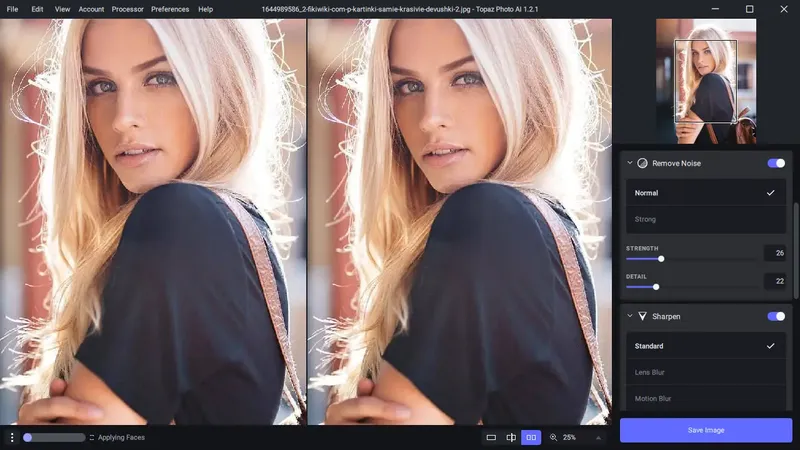Open the 25% zoom level dropdown
Viewport: 800px width, 450px height.
click(x=569, y=437)
